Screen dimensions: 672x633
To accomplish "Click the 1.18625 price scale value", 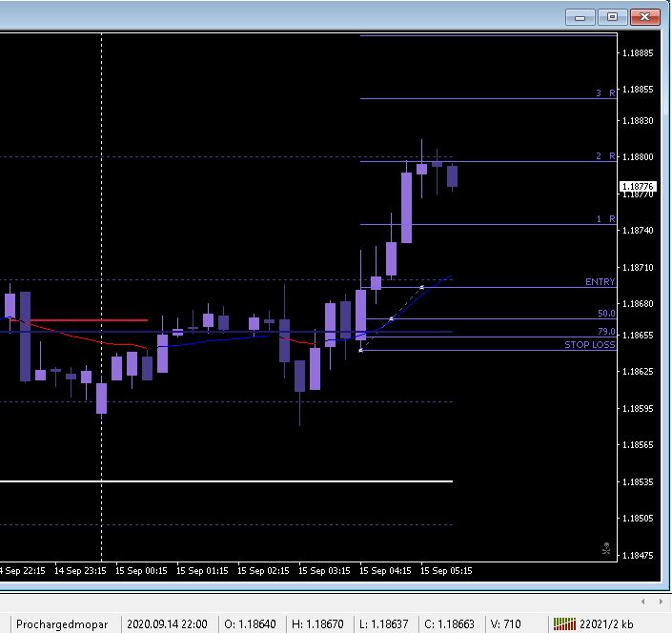I will (x=638, y=371).
